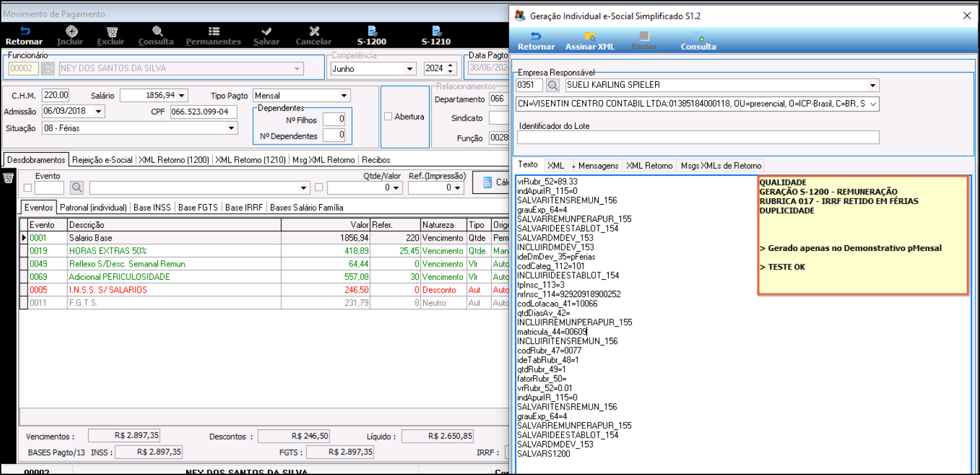
Task: Open the Msgs XMLs de Retorno tab
Action: click(721, 166)
